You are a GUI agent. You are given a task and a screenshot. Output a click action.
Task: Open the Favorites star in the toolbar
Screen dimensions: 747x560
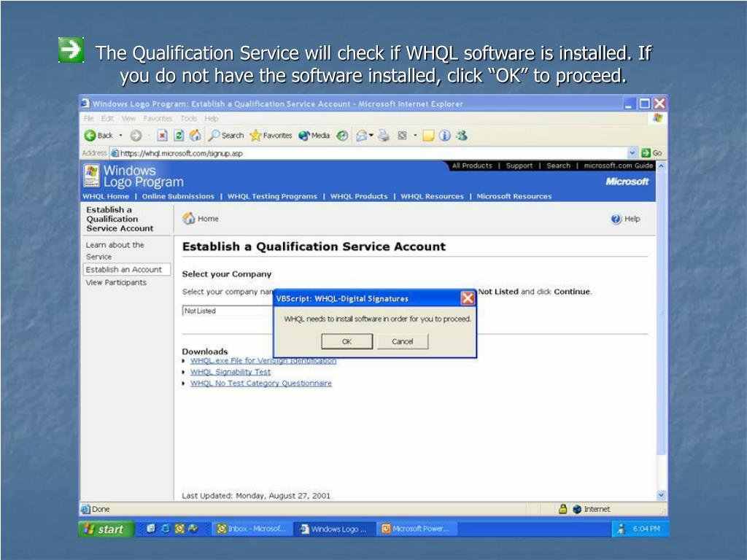pos(271,136)
